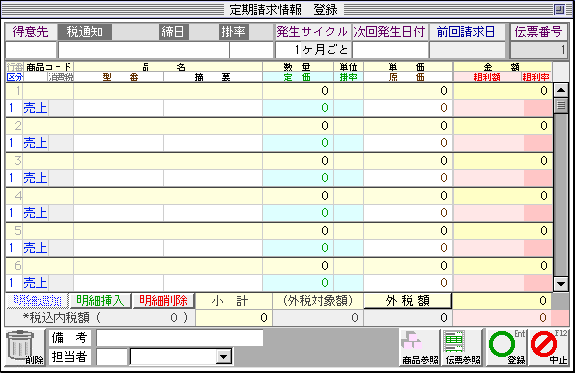Click the 型番 cell in row 3
This screenshot has width=575, height=373.
[x=118, y=178]
